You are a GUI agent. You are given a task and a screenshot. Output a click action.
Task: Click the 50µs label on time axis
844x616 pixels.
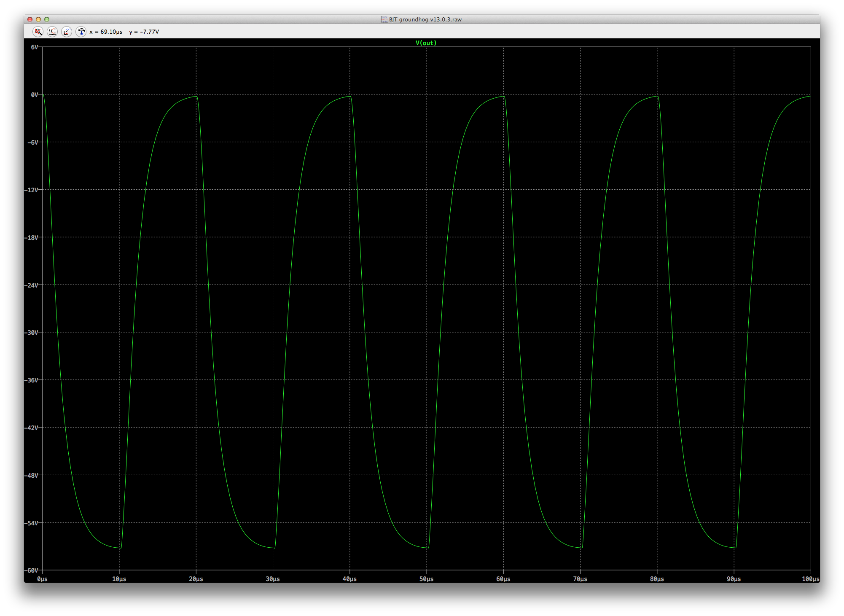click(426, 579)
